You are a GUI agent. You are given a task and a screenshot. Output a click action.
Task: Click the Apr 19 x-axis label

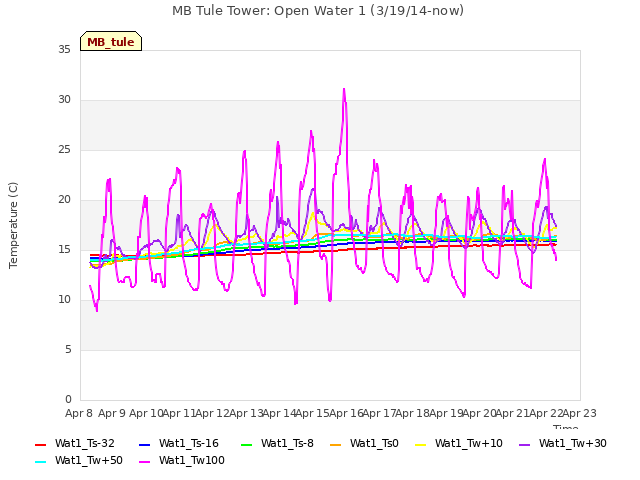(446, 413)
